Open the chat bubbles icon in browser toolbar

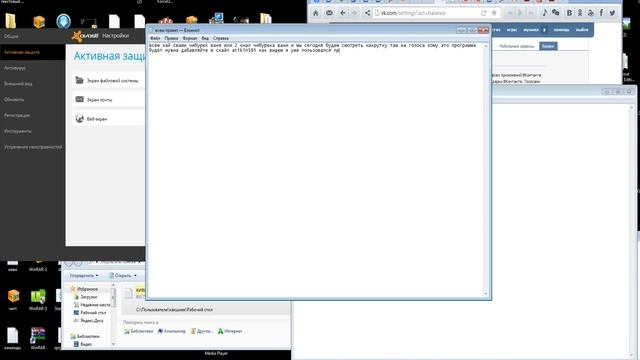pyautogui.click(x=556, y=13)
